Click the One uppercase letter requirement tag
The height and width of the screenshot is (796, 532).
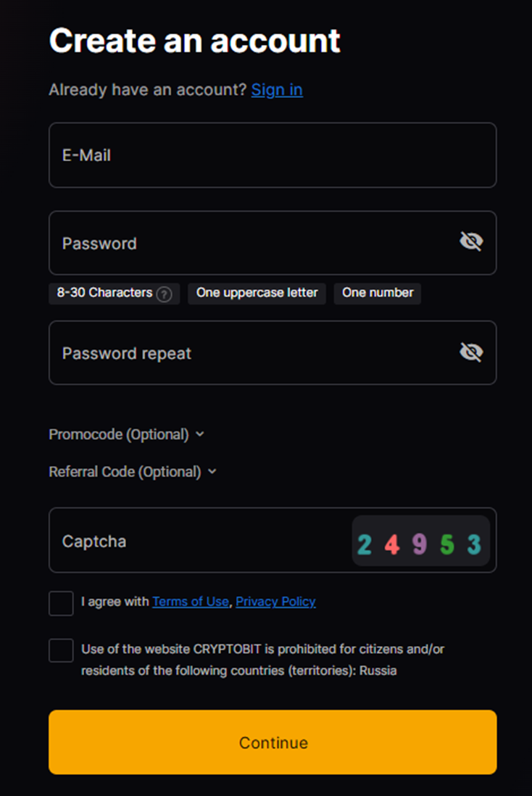(x=257, y=294)
